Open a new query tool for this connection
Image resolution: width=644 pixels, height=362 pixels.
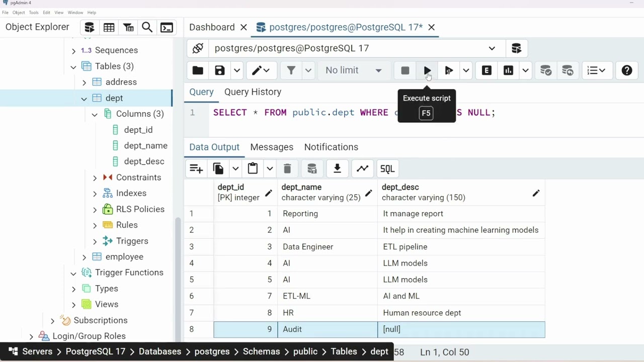[516, 48]
